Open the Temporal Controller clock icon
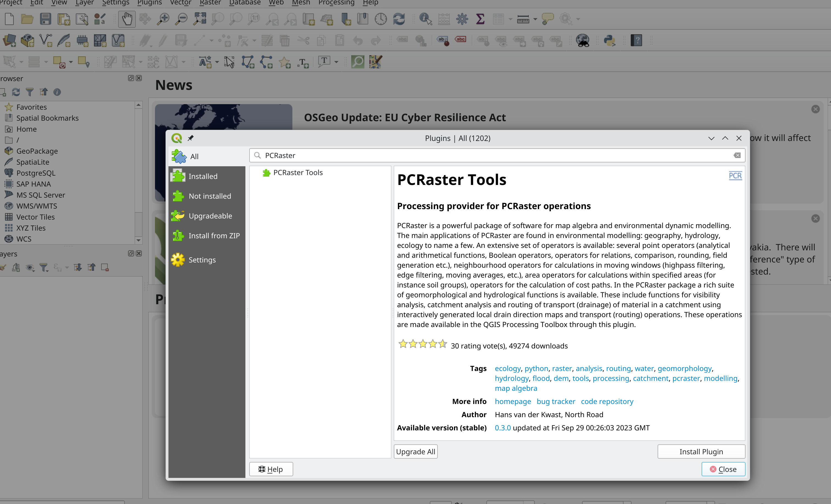Image resolution: width=831 pixels, height=504 pixels. (381, 19)
